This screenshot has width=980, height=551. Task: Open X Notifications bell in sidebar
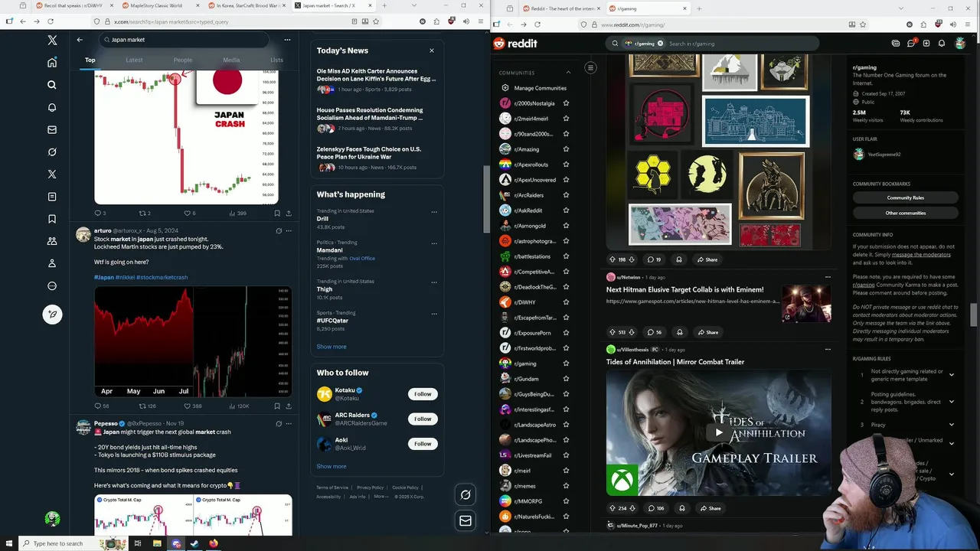52,107
